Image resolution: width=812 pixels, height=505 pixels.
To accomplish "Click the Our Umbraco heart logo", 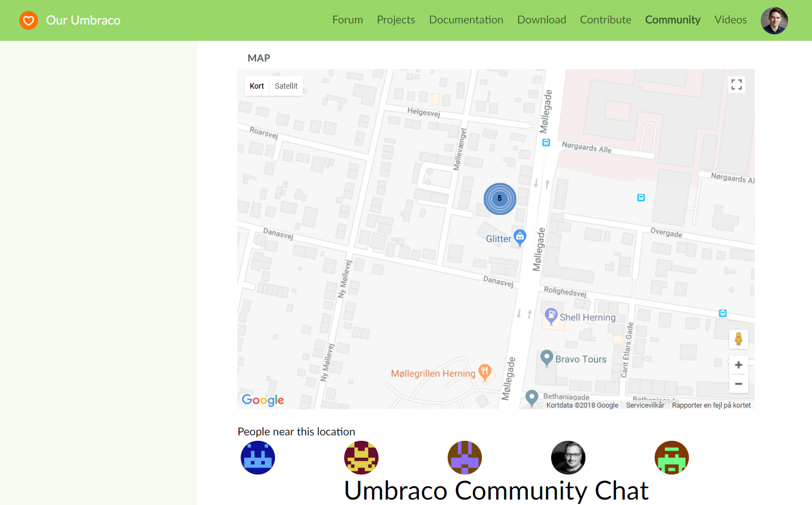I will (x=28, y=20).
